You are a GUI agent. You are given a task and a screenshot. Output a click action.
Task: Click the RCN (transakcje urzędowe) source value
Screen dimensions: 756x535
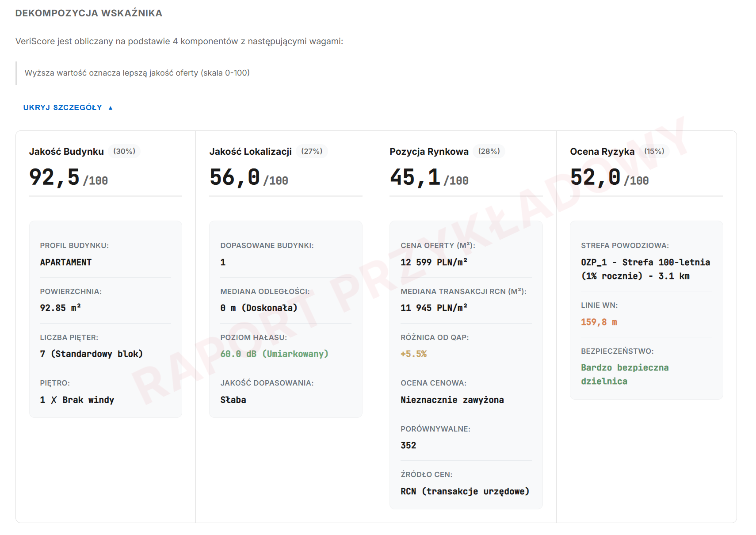465,491
